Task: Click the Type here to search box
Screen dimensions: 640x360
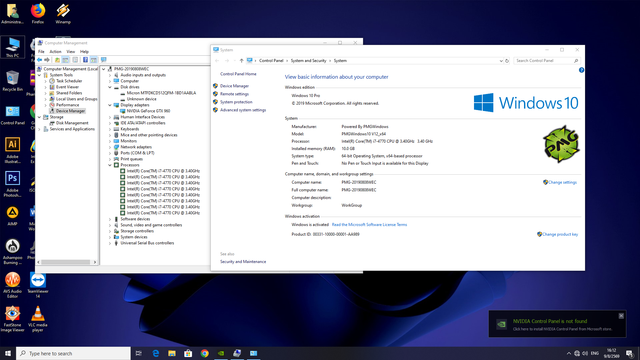Action: [x=73, y=353]
